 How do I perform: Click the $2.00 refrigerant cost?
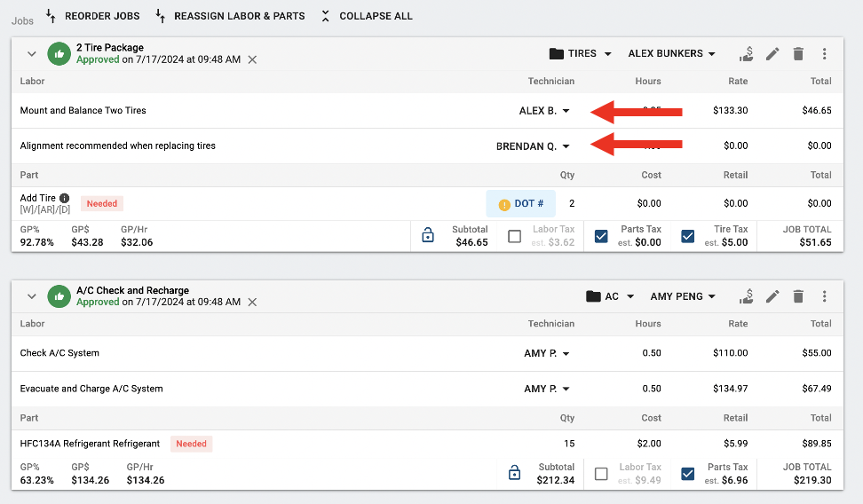point(649,444)
